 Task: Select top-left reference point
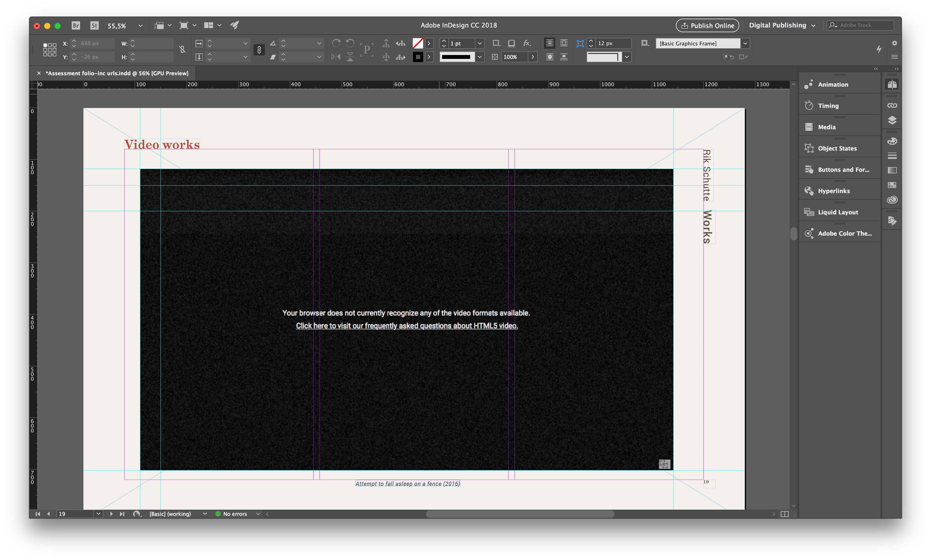[45, 45]
